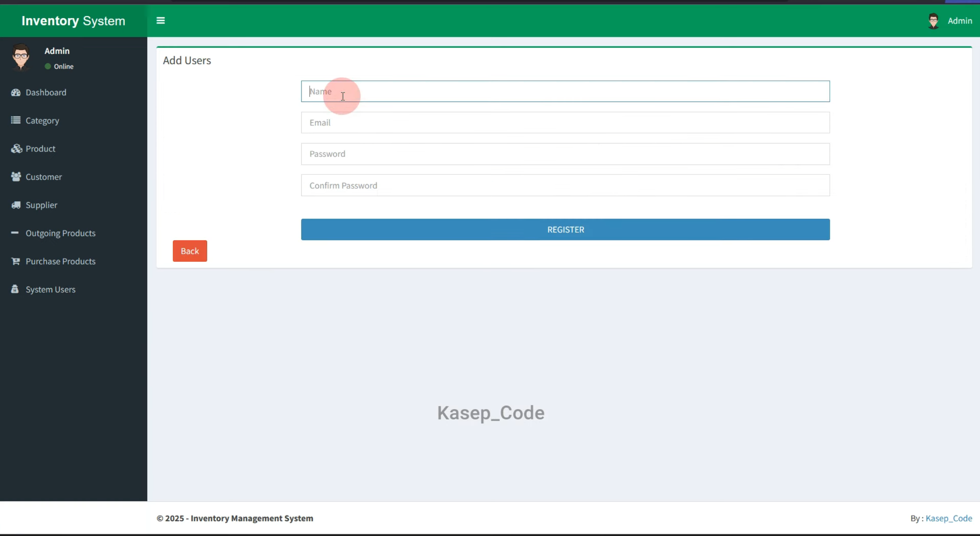Submit the form with REGISTER button
This screenshot has height=536, width=980.
565,229
